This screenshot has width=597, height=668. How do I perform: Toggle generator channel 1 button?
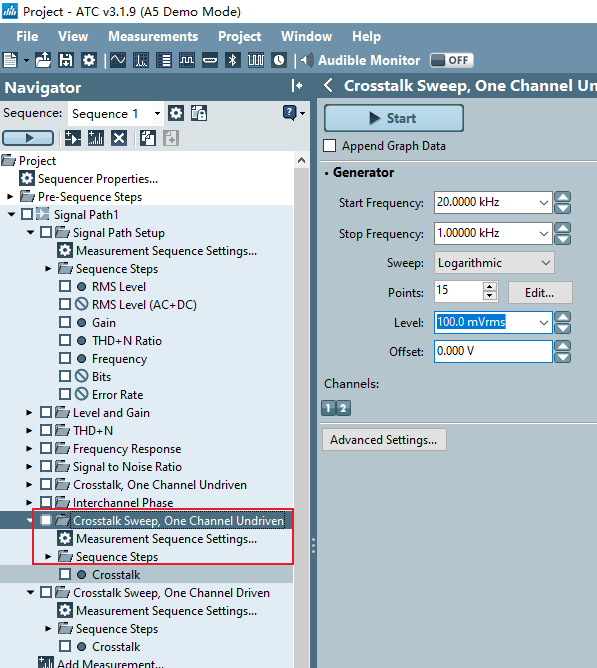click(x=328, y=408)
